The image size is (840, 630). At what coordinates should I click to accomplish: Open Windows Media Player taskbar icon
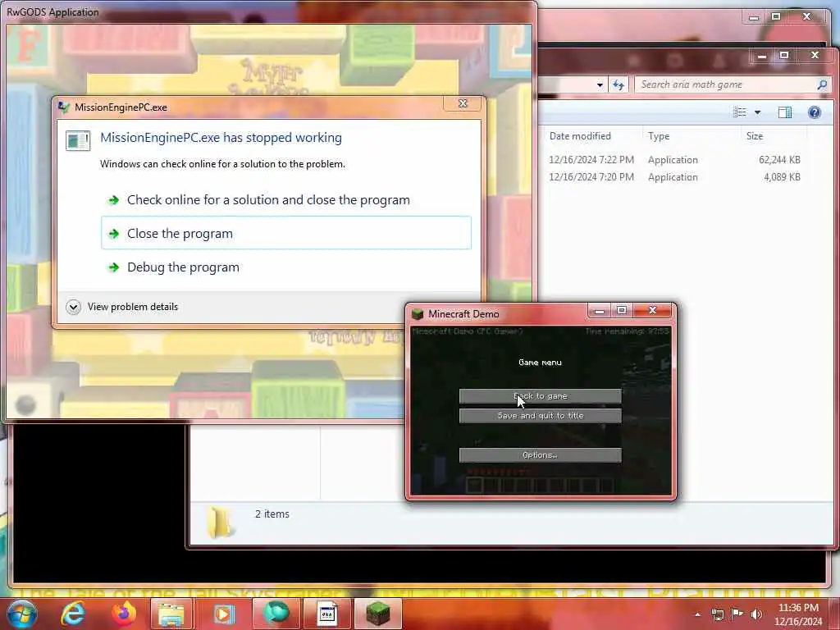click(223, 614)
